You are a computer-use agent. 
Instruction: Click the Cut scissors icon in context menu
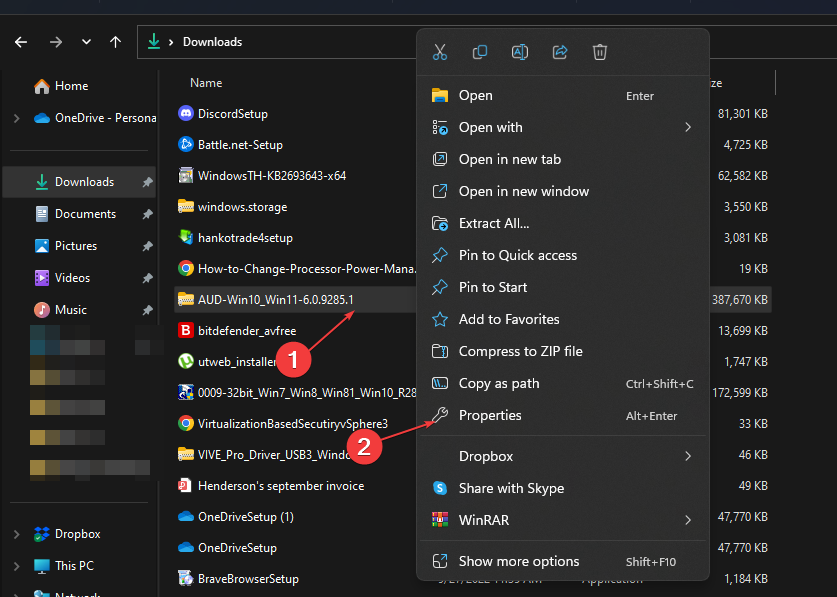tap(440, 52)
